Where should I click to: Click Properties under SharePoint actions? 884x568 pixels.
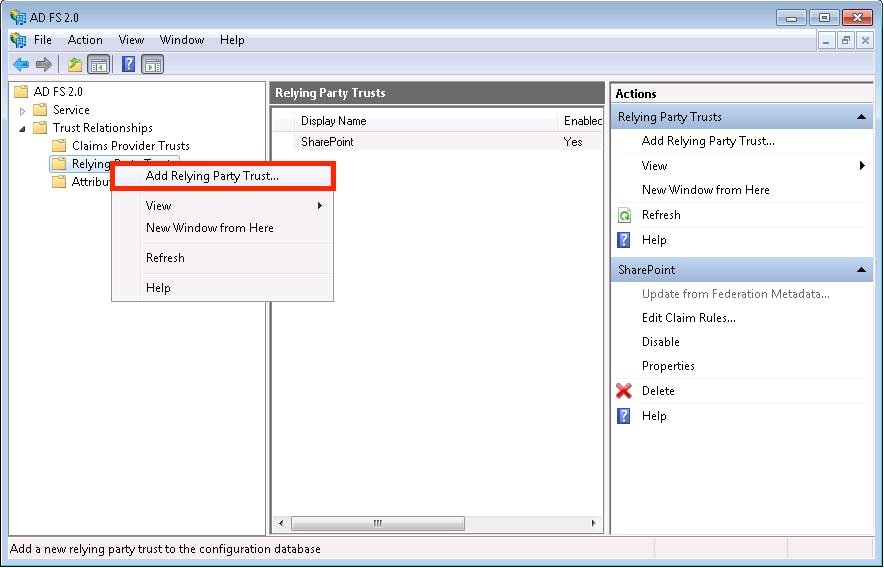click(668, 366)
